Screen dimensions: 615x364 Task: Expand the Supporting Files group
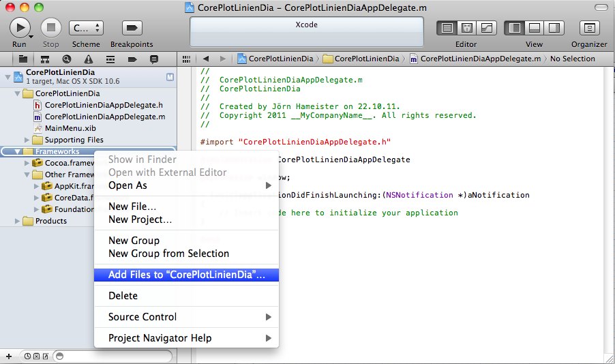pyautogui.click(x=28, y=140)
